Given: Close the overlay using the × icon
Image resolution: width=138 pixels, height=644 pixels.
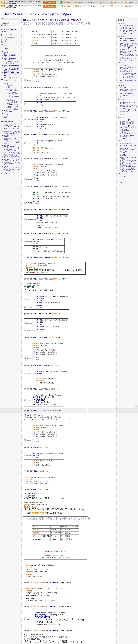Looking at the screenshot, I should 136,406.
